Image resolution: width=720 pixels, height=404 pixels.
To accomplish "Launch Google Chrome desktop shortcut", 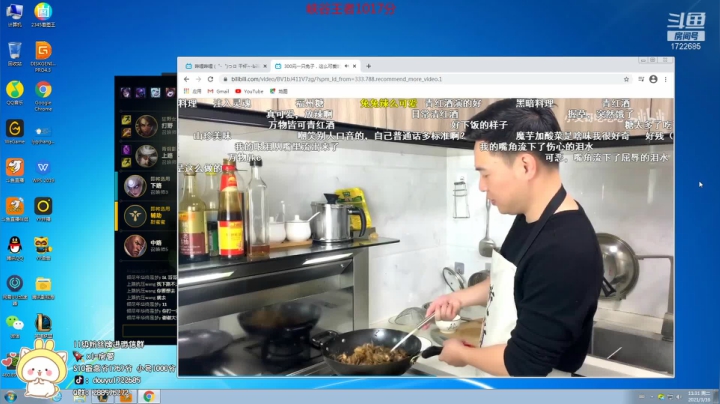I will click(43, 95).
